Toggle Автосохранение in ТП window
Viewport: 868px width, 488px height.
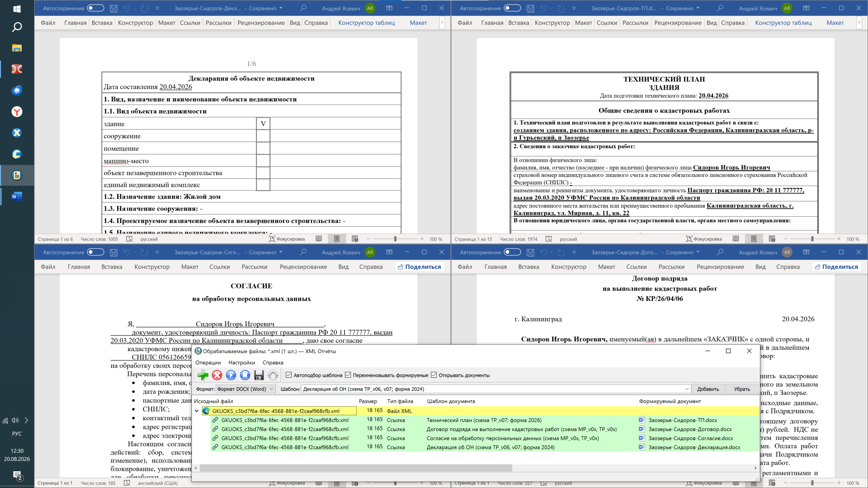[x=512, y=8]
